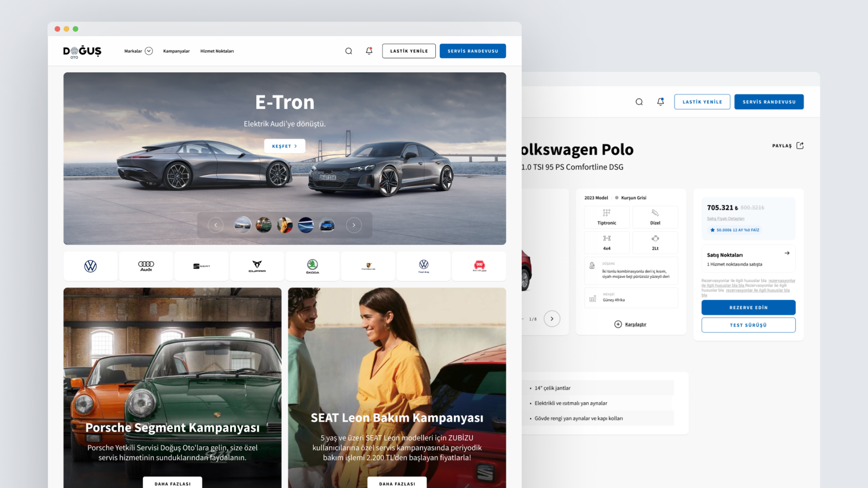Select the Porsche brand logo tile
This screenshot has height=488, width=868.
coord(368,266)
